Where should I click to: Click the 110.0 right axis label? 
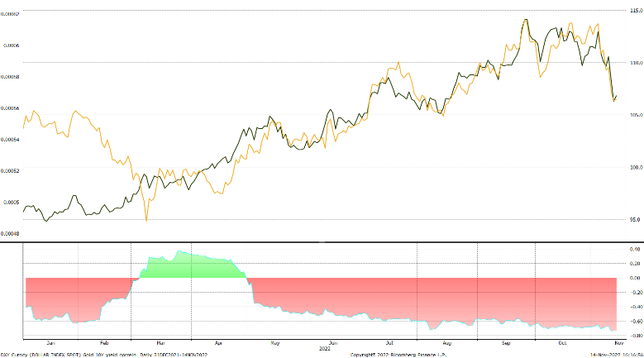pyautogui.click(x=636, y=63)
